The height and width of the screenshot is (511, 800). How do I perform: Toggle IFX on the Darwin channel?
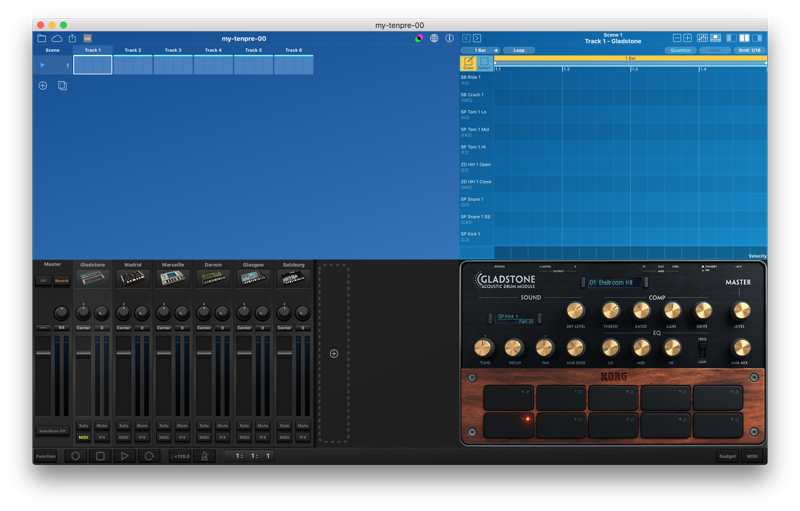coord(222,437)
